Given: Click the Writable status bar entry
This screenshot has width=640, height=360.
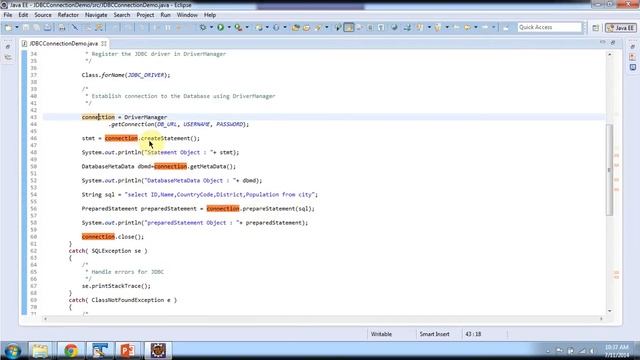Looking at the screenshot, I should [381, 334].
